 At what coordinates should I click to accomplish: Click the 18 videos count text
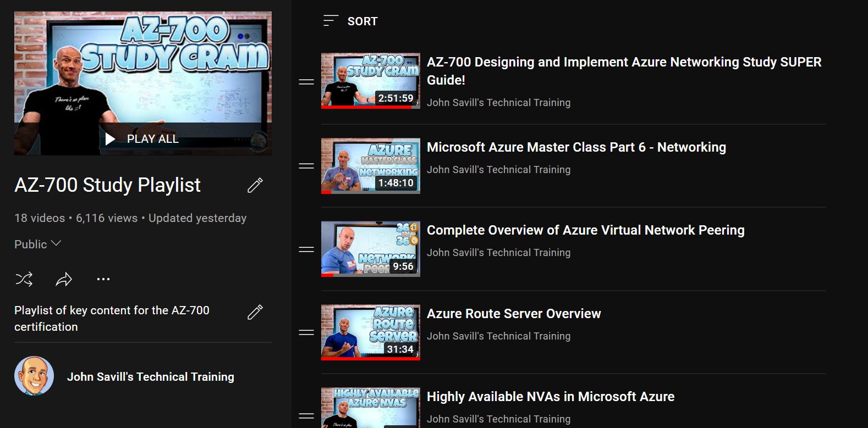click(x=40, y=218)
